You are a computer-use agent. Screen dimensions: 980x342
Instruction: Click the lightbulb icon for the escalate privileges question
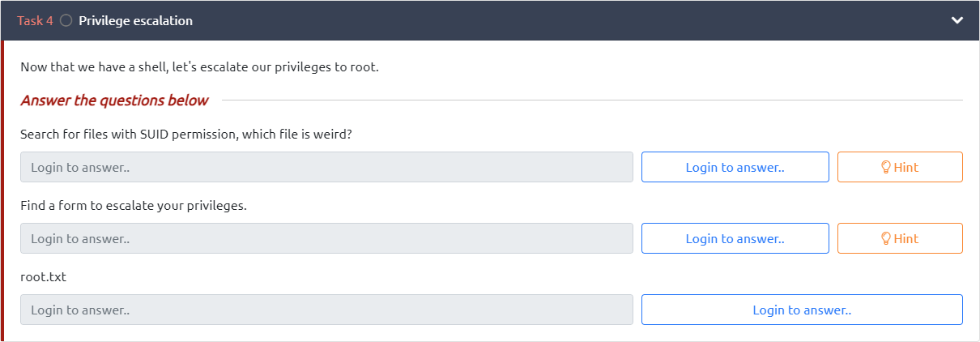pos(886,238)
